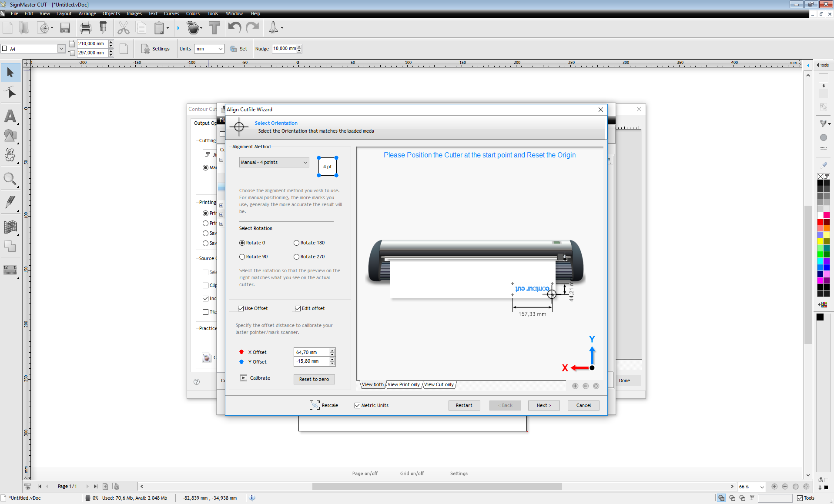Click the Print icon in toolbar
Screen dimensions: 834x504
tap(86, 28)
